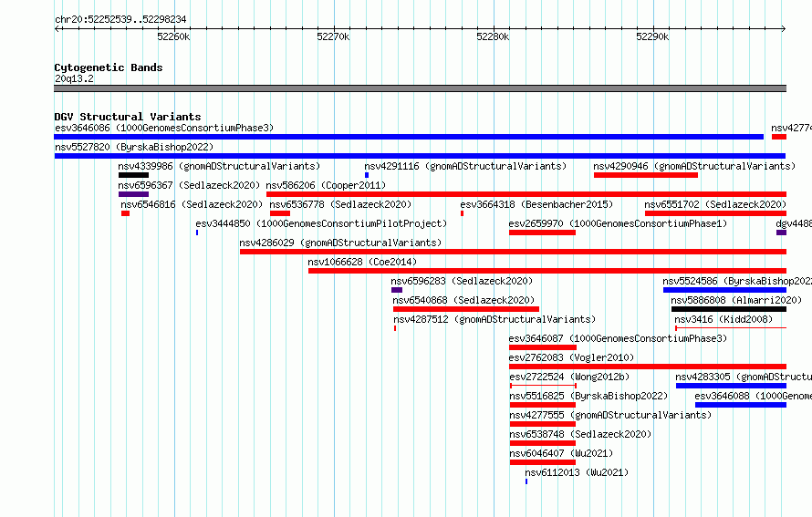812x517 pixels.
Task: Open the nsv6596367 Sedlazeck2020 label
Action: [189, 185]
